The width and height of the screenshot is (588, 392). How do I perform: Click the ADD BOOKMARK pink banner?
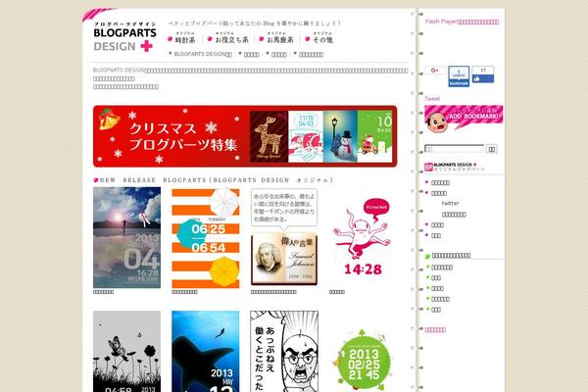click(464, 119)
